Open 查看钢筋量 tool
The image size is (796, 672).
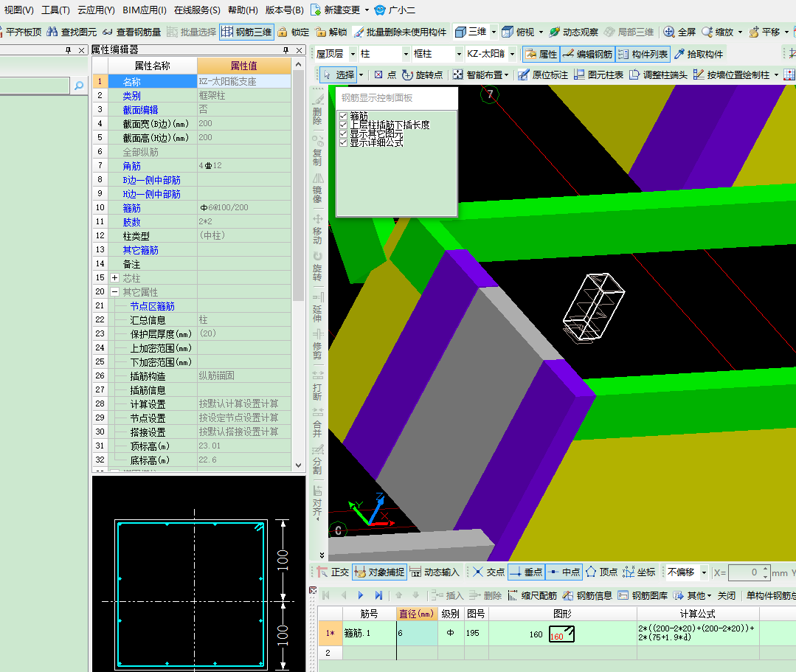[131, 32]
